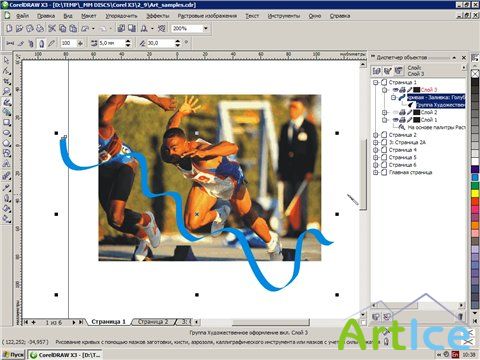Pick the yellow palette swatch
480x360 pixels.
(475, 193)
